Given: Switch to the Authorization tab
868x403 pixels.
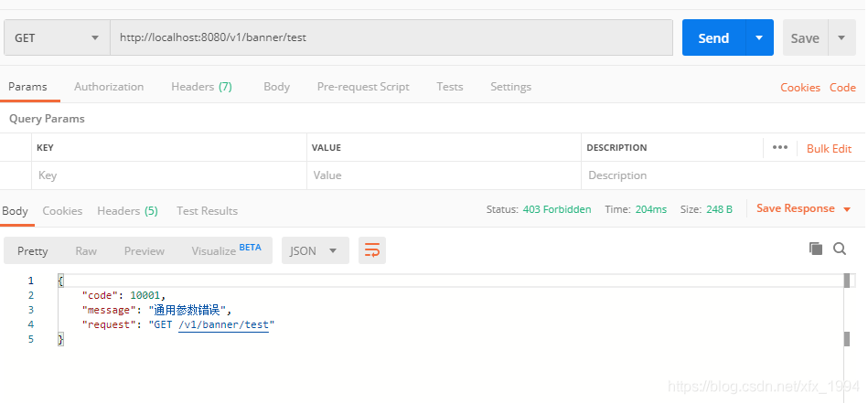Looking at the screenshot, I should (x=109, y=87).
